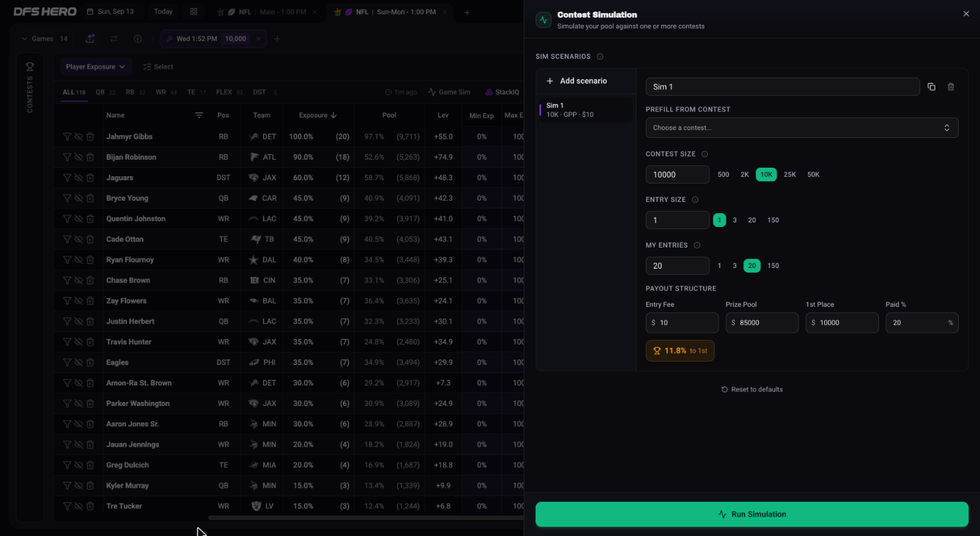Jump to Today's date
This screenshot has height=536, width=980.
point(163,12)
